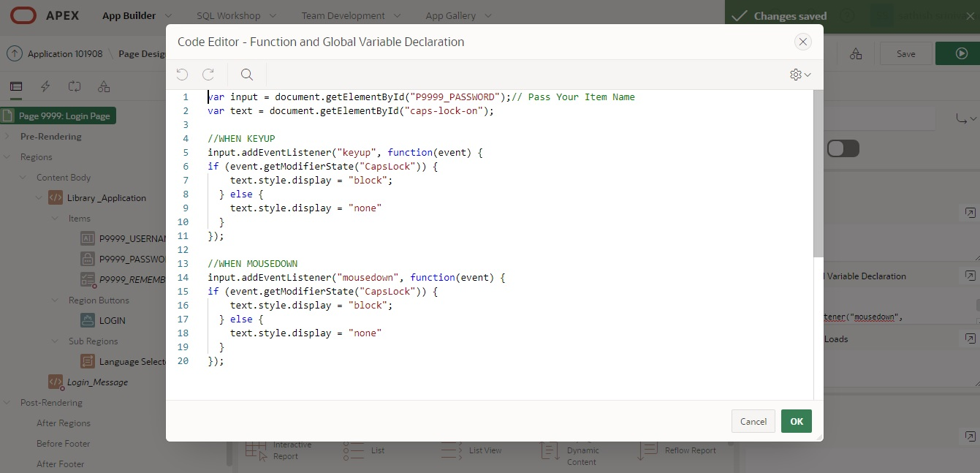Flip the toggle switch in the property editor
Viewport: 980px width, 473px height.
[843, 148]
